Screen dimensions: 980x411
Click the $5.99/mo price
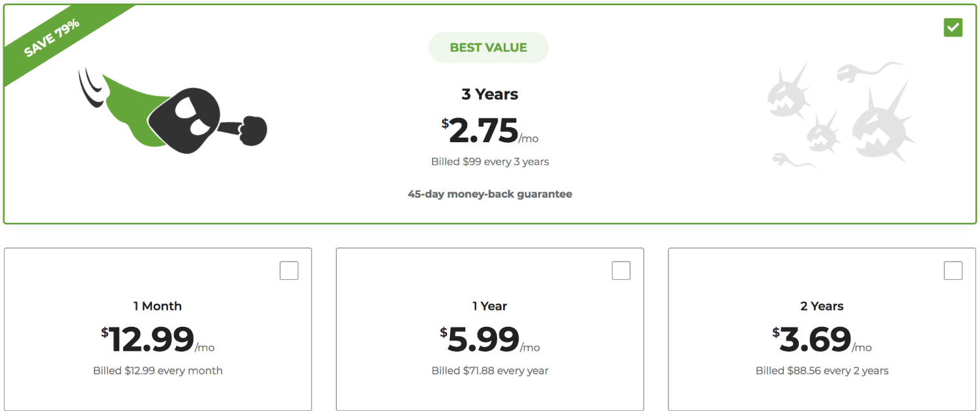[x=490, y=339]
